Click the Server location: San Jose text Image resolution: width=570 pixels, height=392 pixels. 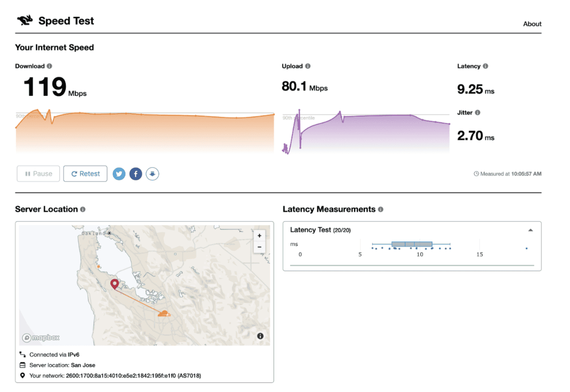point(62,365)
